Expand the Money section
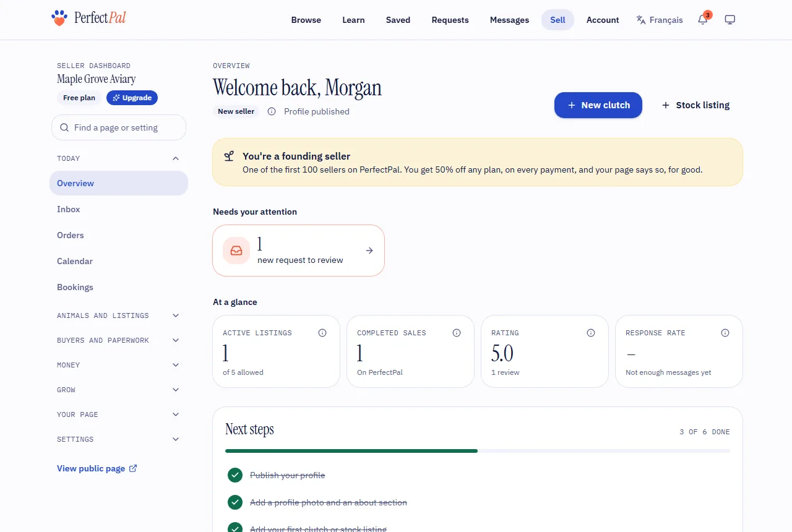This screenshot has width=792, height=532. point(119,365)
